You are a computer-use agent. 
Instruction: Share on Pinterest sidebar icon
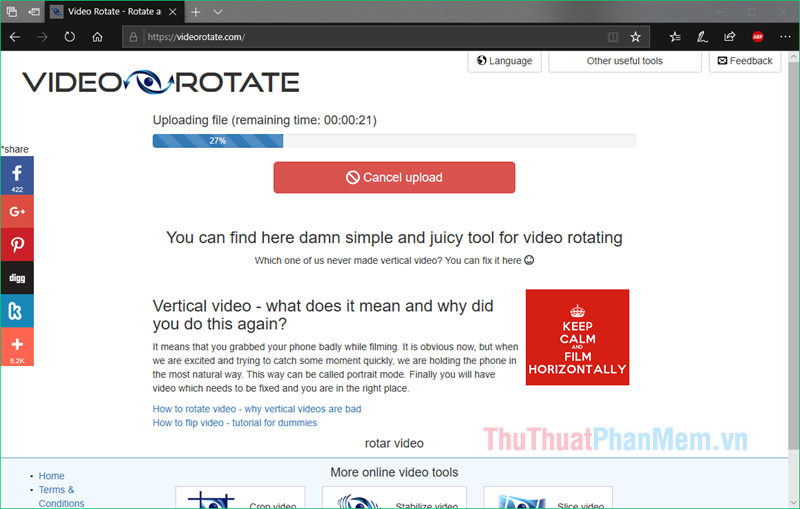[17, 245]
